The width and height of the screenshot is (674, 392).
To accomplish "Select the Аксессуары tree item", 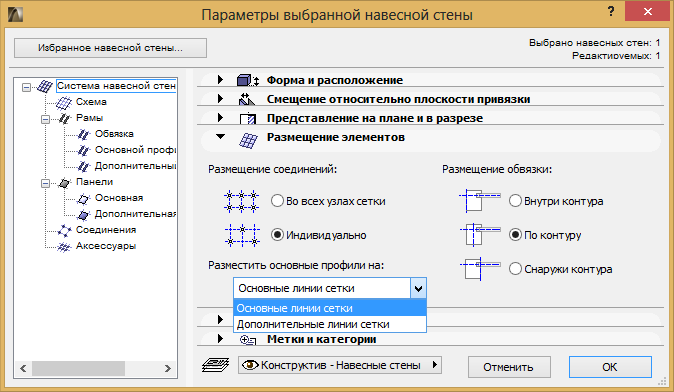I will click(x=106, y=246).
